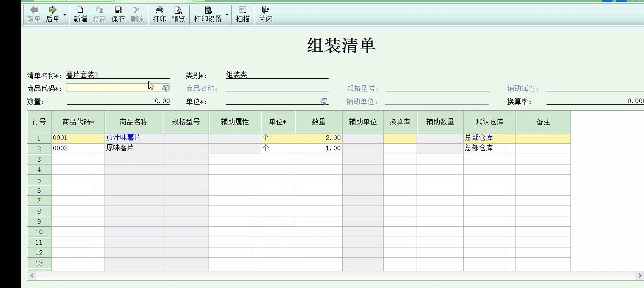Select row 1 备注 cell
The image size is (644, 288).
click(543, 138)
